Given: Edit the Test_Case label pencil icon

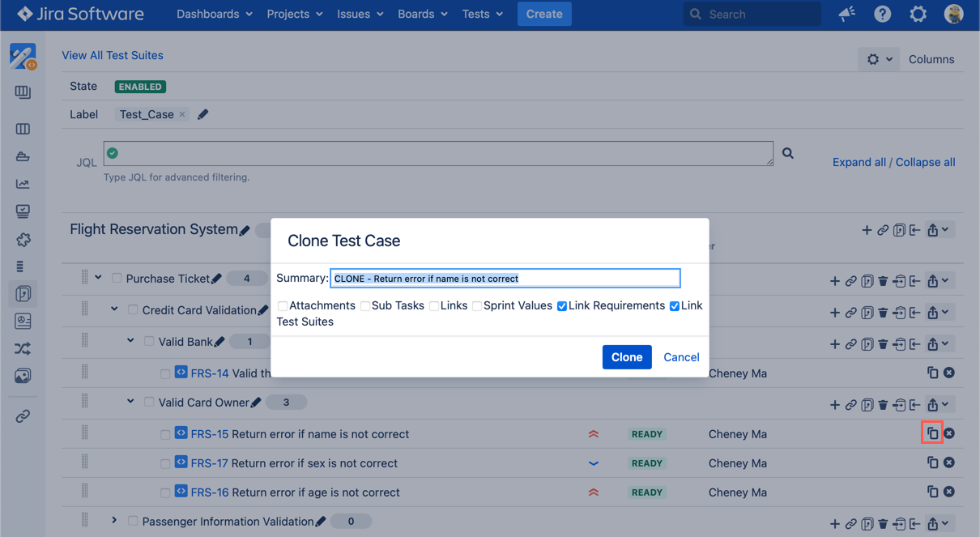Looking at the screenshot, I should point(203,114).
